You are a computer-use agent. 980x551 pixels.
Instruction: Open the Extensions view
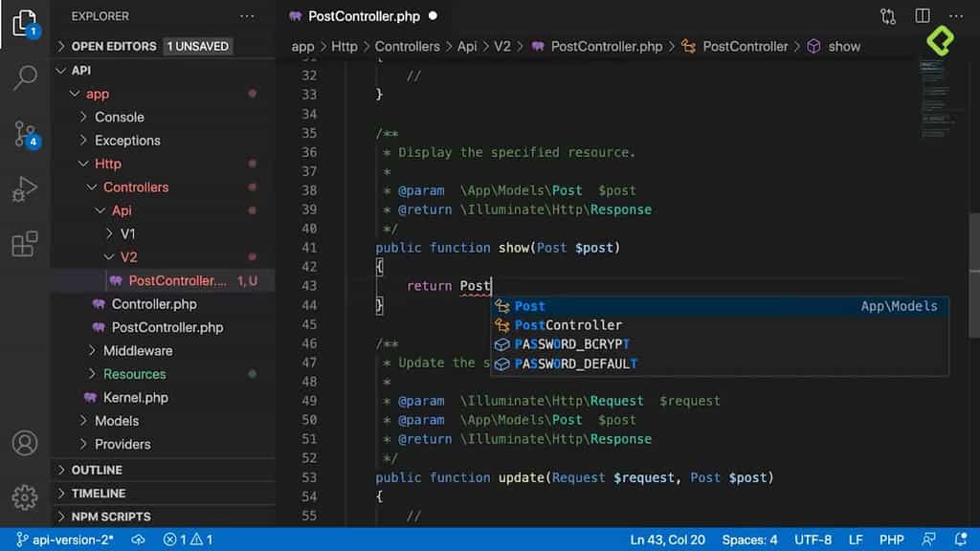(x=24, y=245)
